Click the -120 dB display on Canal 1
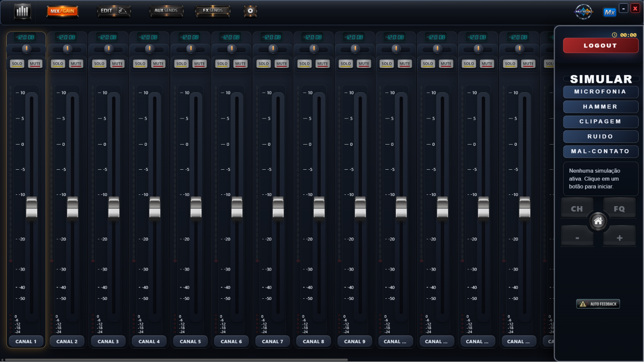The width and height of the screenshot is (644, 362). pyautogui.click(x=25, y=37)
